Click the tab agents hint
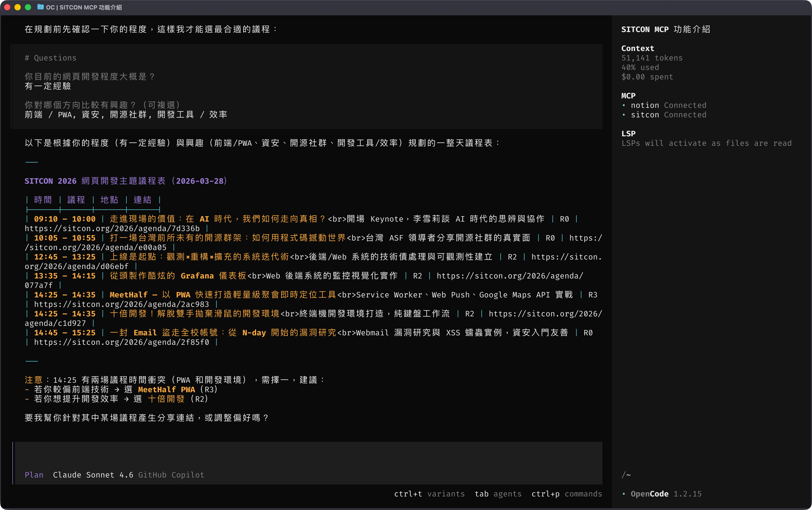The image size is (812, 510). [x=498, y=494]
